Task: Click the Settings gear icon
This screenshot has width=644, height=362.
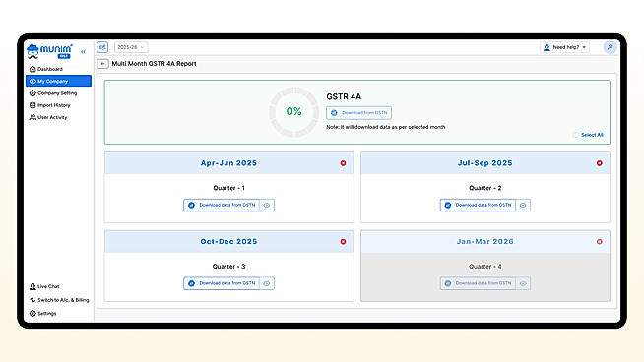Action: [32, 313]
